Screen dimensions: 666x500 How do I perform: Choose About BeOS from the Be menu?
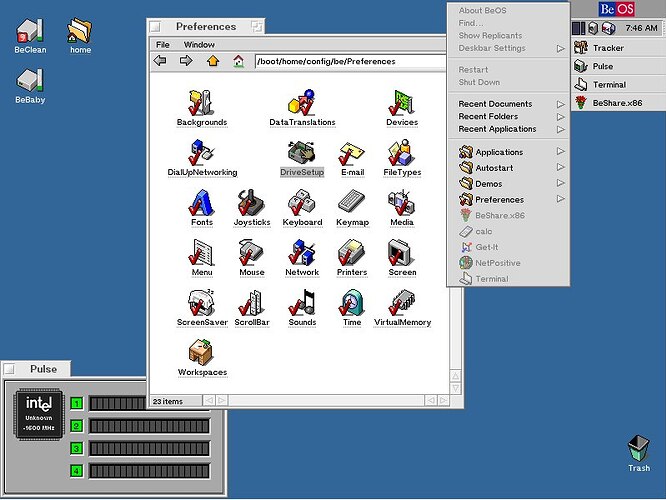pos(508,11)
